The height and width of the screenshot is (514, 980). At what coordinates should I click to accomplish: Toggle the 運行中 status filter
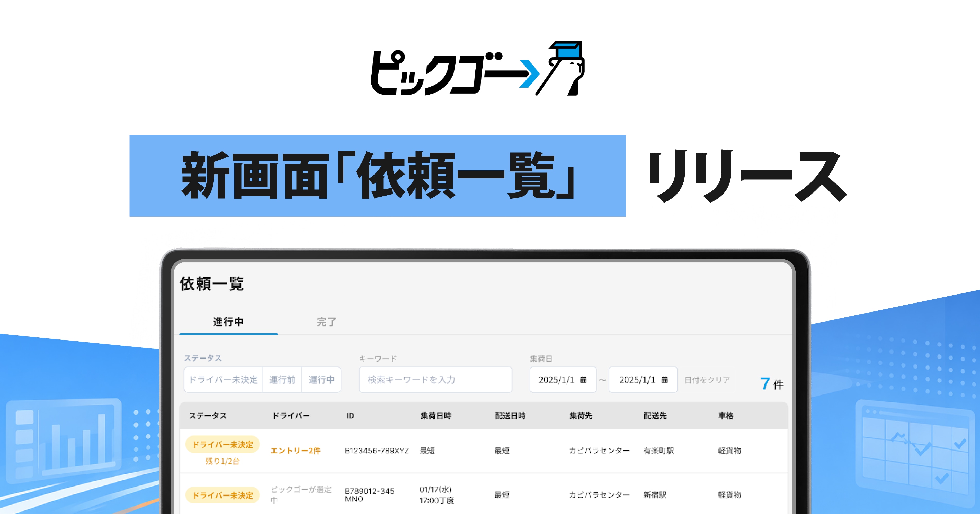pyautogui.click(x=322, y=380)
